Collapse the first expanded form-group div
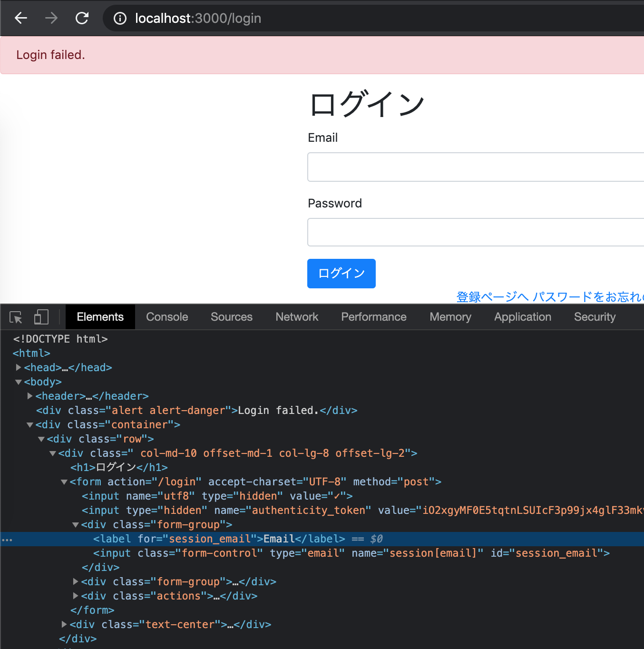The width and height of the screenshot is (644, 649). (x=76, y=524)
